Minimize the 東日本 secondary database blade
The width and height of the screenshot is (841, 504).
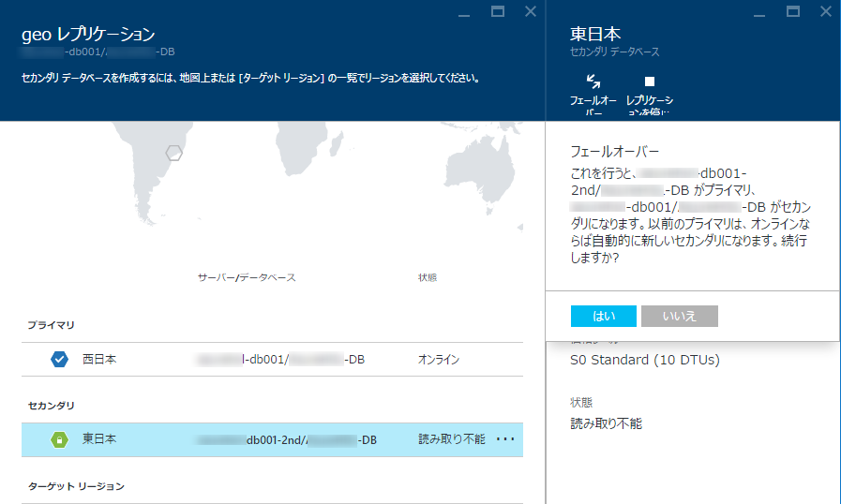761,13
